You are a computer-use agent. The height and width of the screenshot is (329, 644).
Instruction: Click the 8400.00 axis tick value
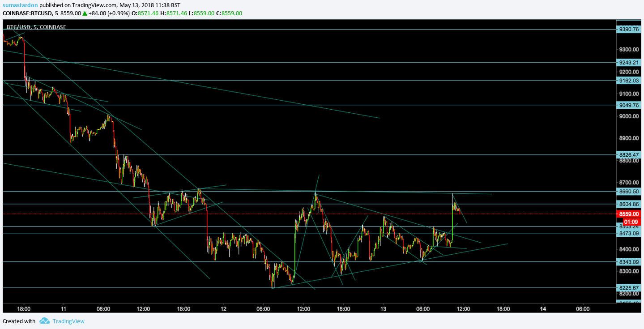pos(628,249)
